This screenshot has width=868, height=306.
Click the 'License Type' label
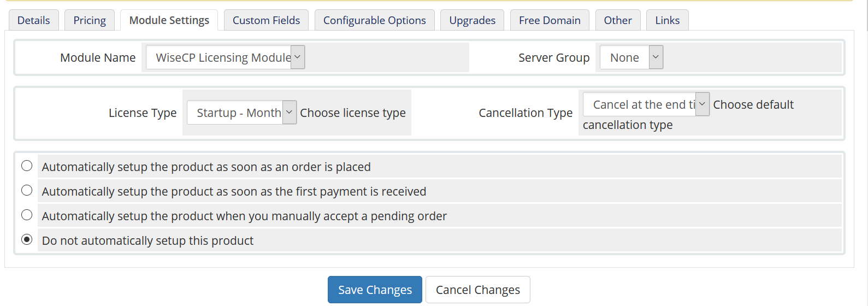143,113
